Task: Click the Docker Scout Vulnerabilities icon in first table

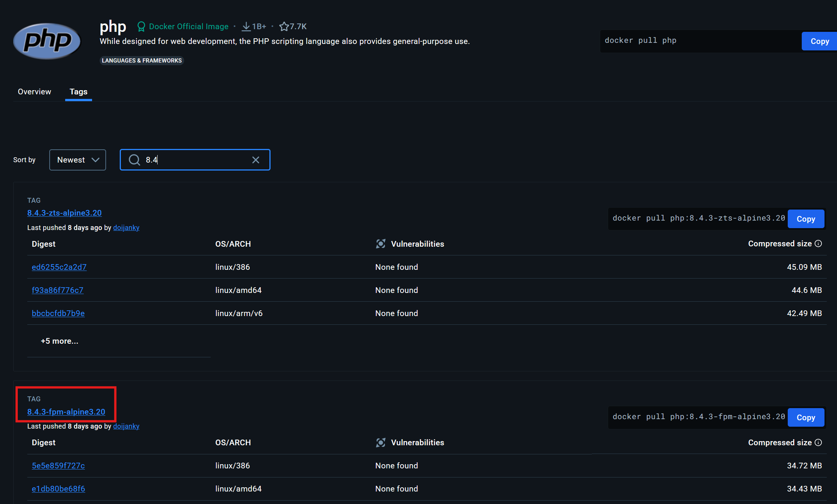Action: point(381,244)
